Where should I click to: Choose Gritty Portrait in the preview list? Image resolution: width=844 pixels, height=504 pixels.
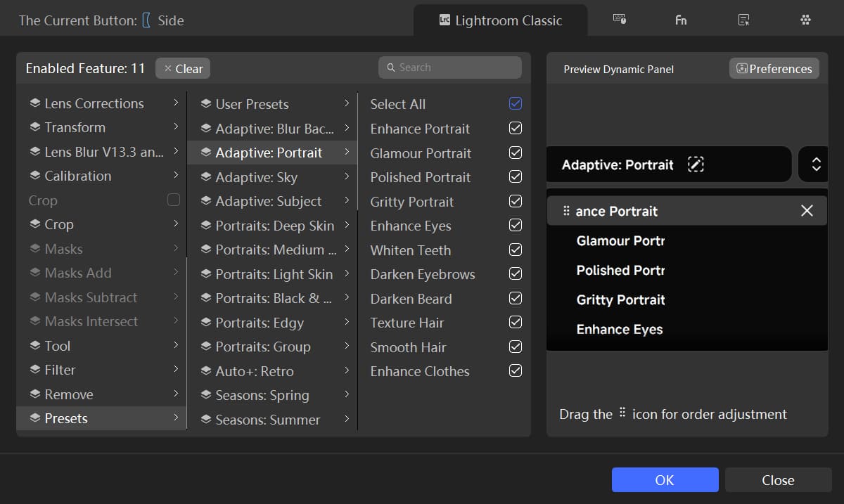tap(620, 299)
